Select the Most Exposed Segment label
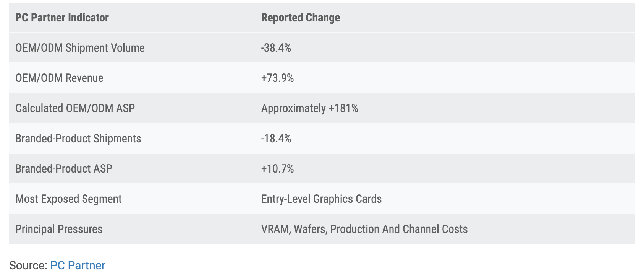The image size is (644, 277). pos(68,199)
